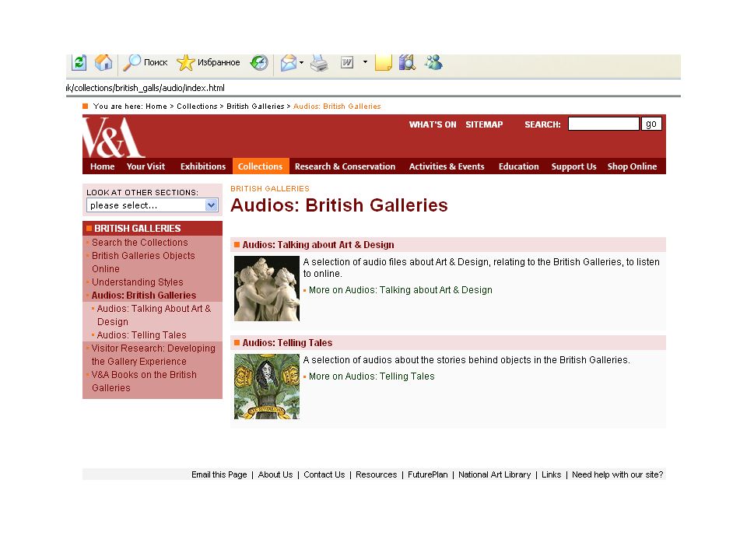The height and width of the screenshot is (560, 747).
Task: Select the Research & Conservation tab
Action: coord(345,166)
